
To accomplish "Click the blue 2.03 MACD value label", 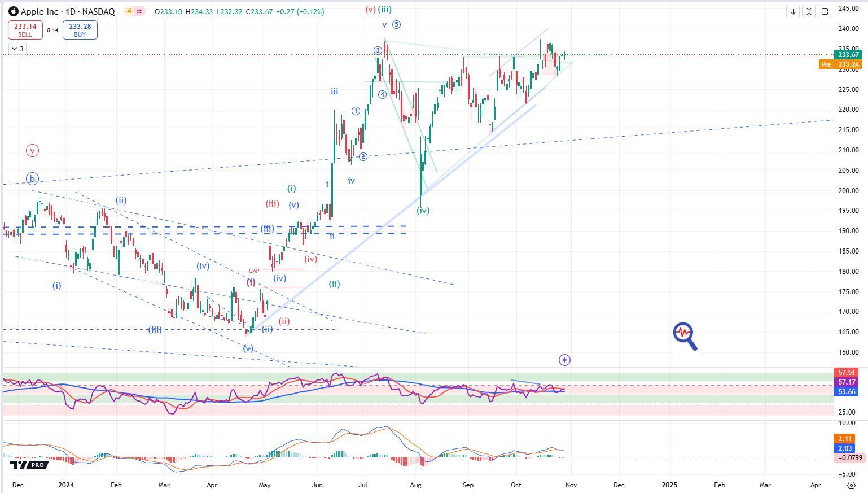I will pos(844,448).
